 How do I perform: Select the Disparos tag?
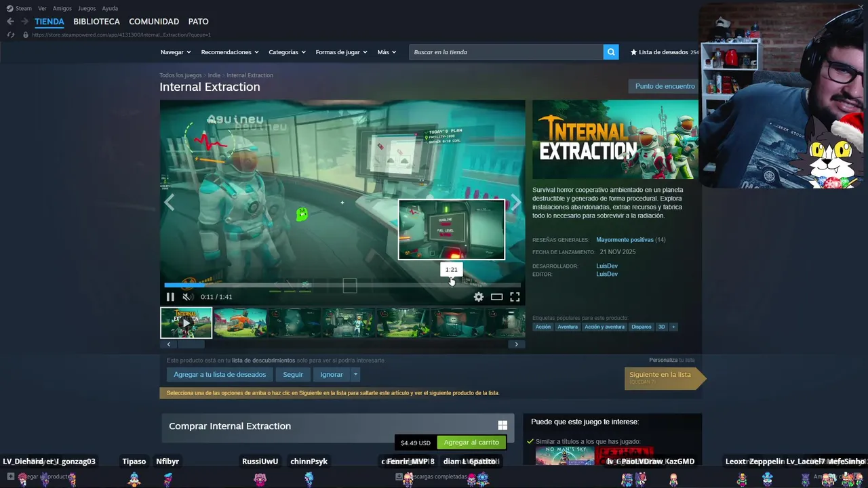click(642, 327)
